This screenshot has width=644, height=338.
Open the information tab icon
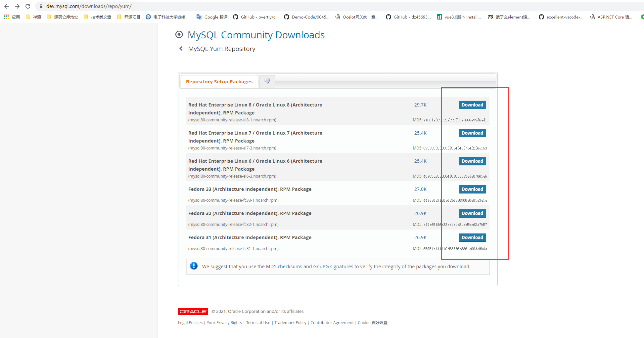[267, 81]
